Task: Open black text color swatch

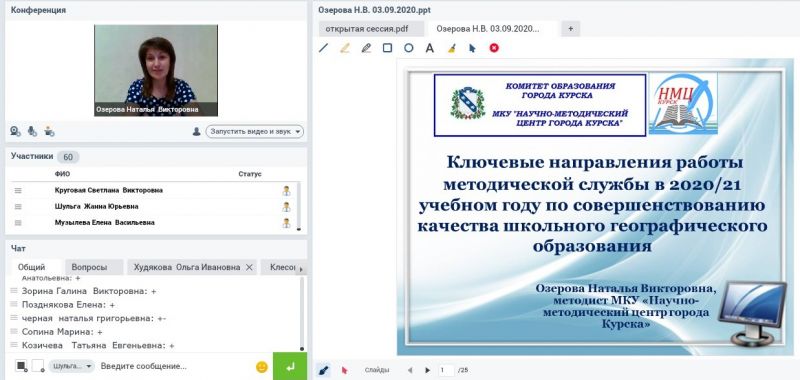Action: pyautogui.click(x=21, y=366)
